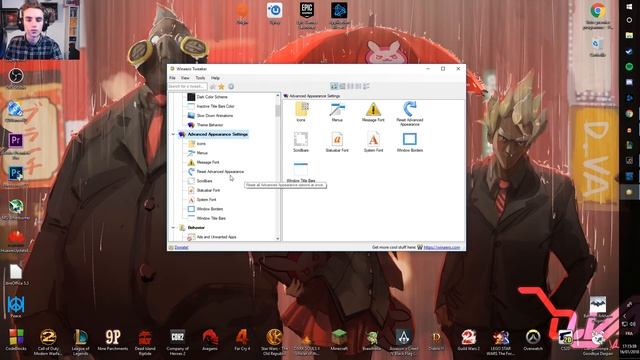640x360 pixels.
Task: Select Advanced Appearance Settings tree node
Action: pos(213,134)
